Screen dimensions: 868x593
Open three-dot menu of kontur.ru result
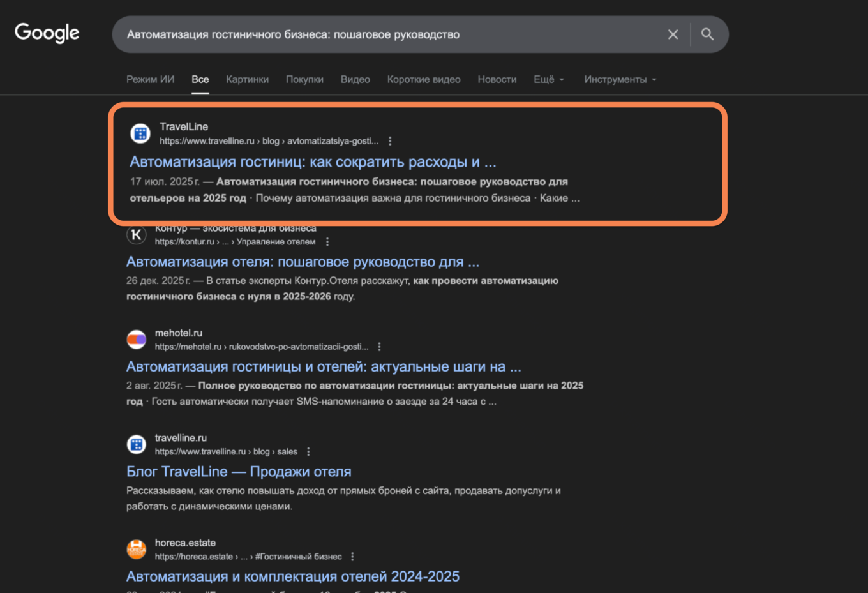tap(327, 242)
